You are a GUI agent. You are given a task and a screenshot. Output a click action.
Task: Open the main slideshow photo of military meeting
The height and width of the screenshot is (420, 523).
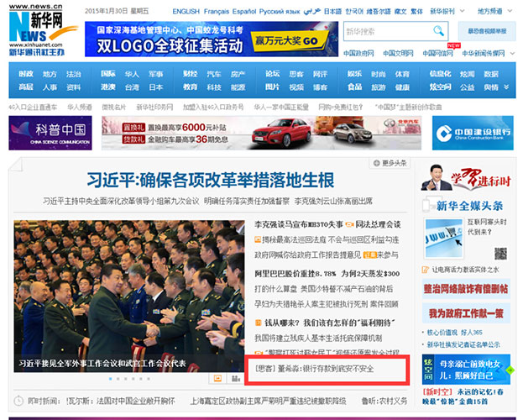pyautogui.click(x=129, y=296)
